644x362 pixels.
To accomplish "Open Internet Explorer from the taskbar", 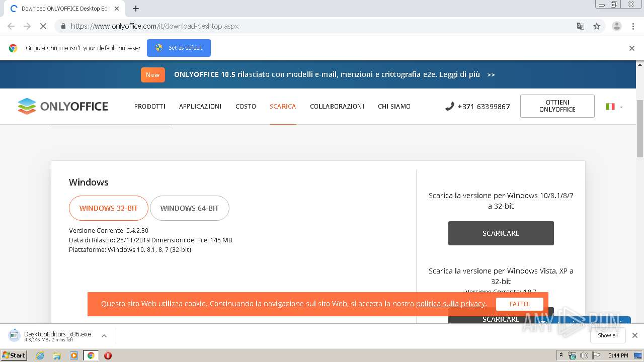I will (40, 355).
